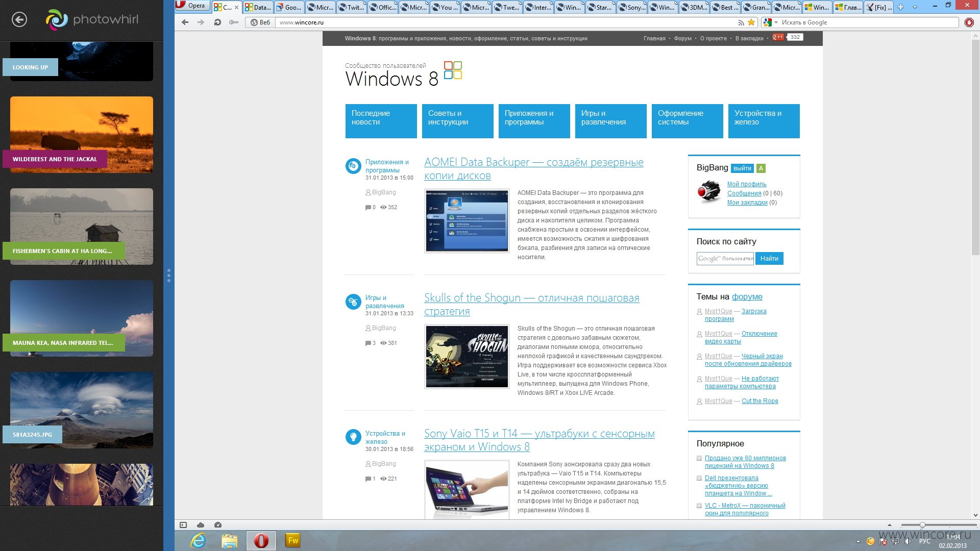Open the Skulls of the Shogun thumbnail
The image size is (980, 551).
point(467,357)
